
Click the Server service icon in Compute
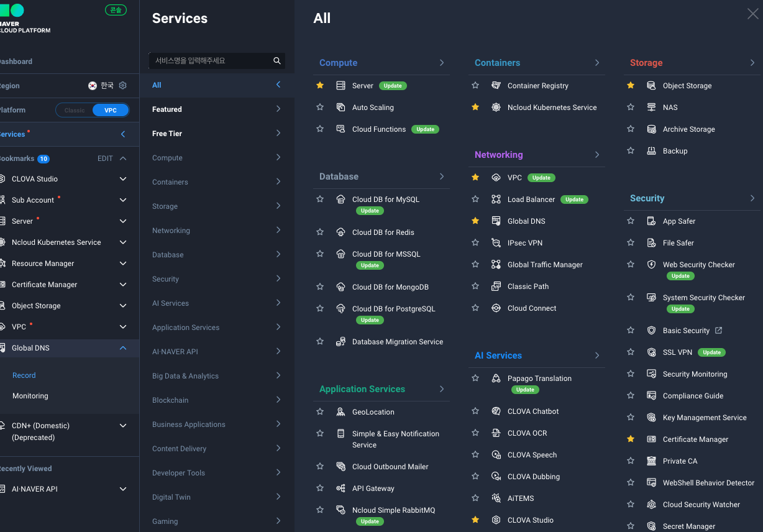pyautogui.click(x=340, y=86)
